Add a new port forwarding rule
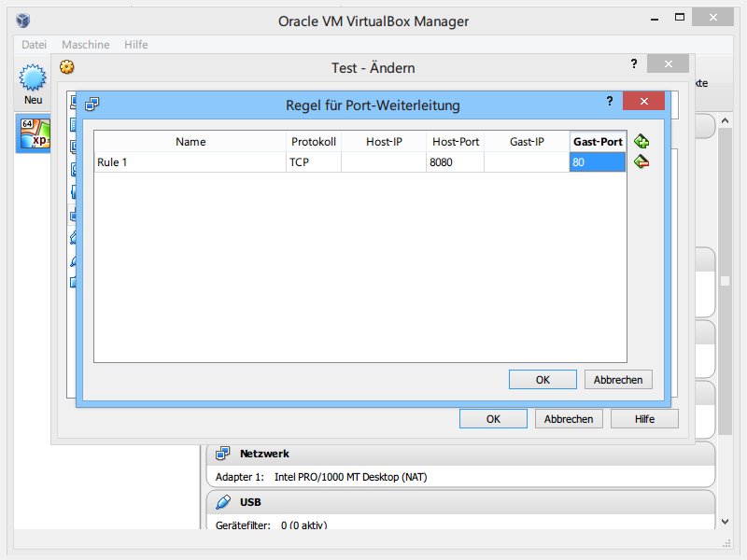747x560 pixels. click(641, 142)
